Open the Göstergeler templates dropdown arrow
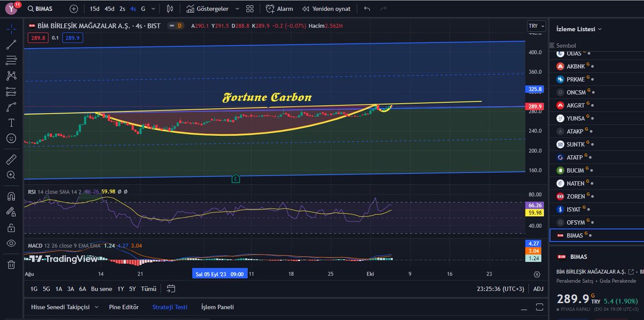The image size is (644, 320). [x=237, y=9]
